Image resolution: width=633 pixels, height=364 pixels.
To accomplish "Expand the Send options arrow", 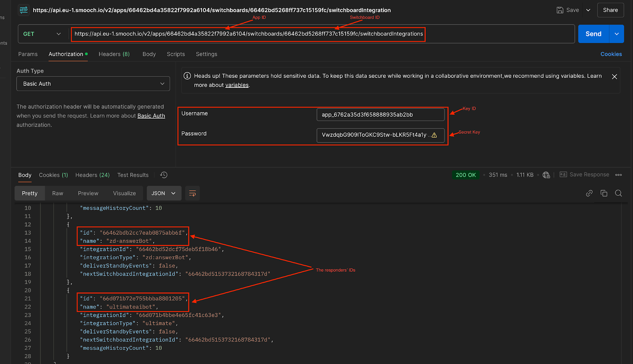I will pyautogui.click(x=617, y=34).
